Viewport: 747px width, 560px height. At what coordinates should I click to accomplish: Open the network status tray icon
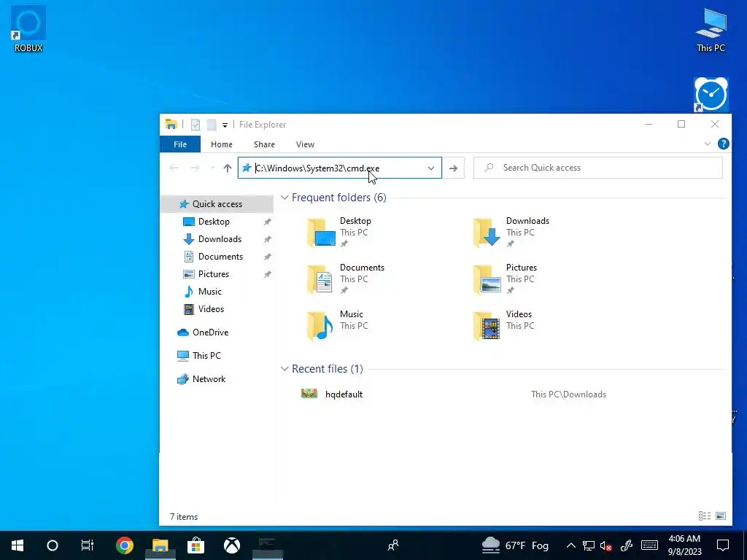tap(589, 545)
